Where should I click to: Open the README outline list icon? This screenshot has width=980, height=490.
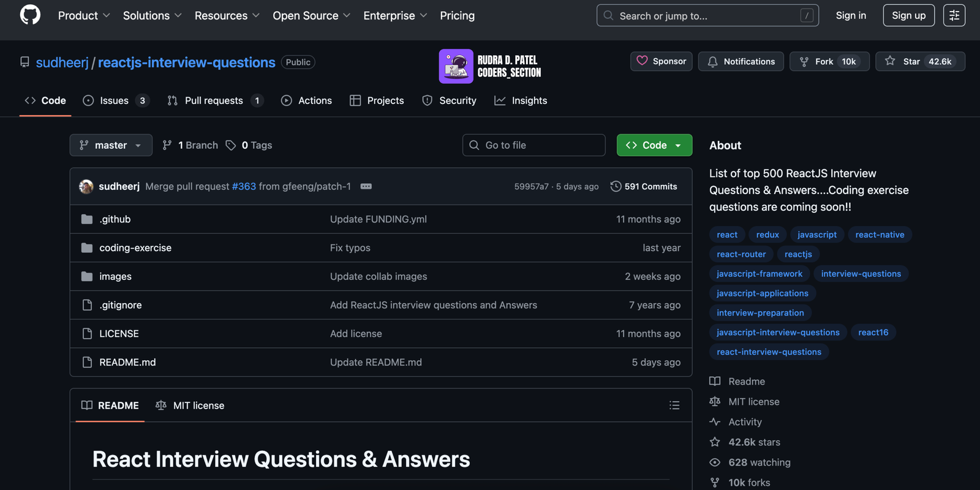[x=674, y=405]
